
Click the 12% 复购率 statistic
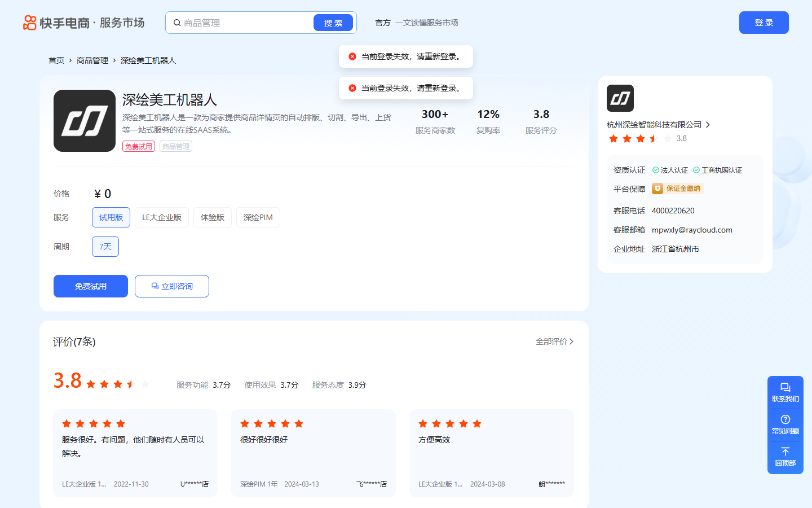pos(488,121)
